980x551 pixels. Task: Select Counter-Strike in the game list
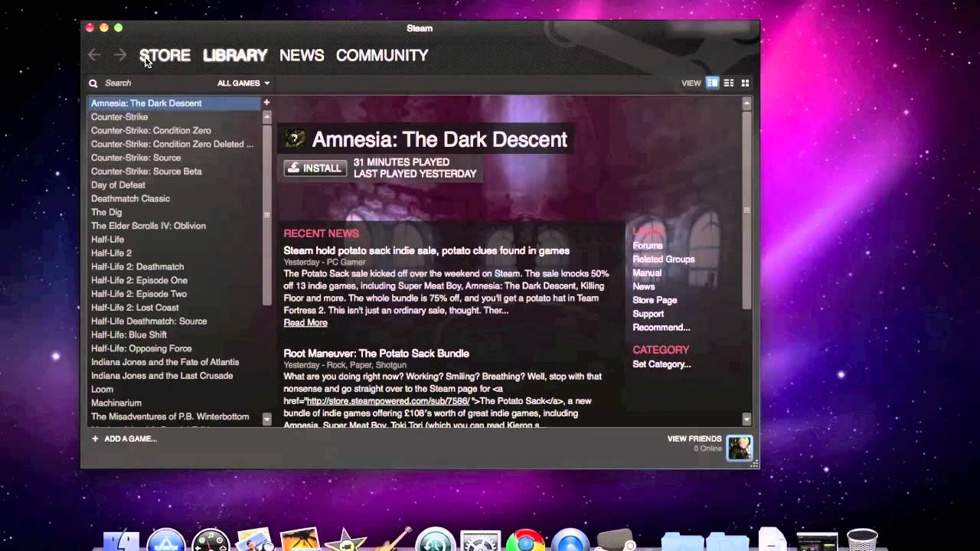(x=175, y=117)
